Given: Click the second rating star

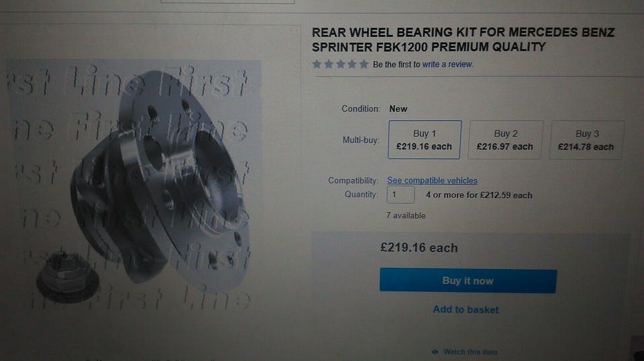Looking at the screenshot, I should click(x=329, y=64).
